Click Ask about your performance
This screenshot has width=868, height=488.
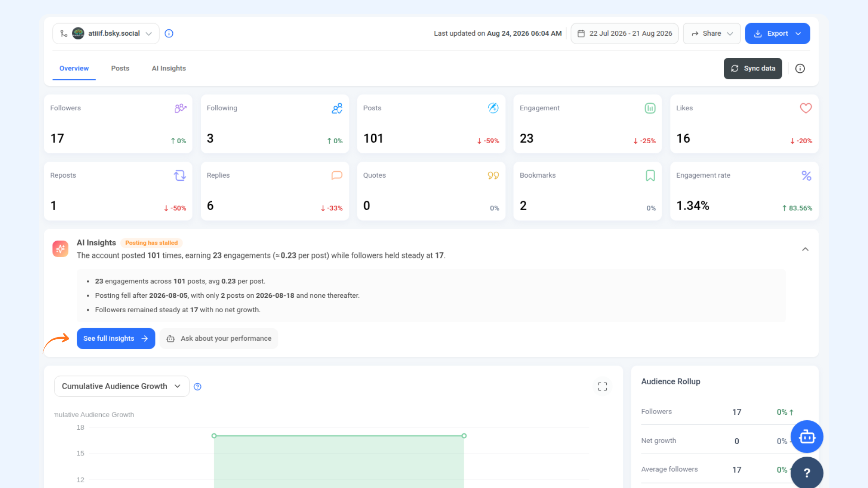coord(219,338)
